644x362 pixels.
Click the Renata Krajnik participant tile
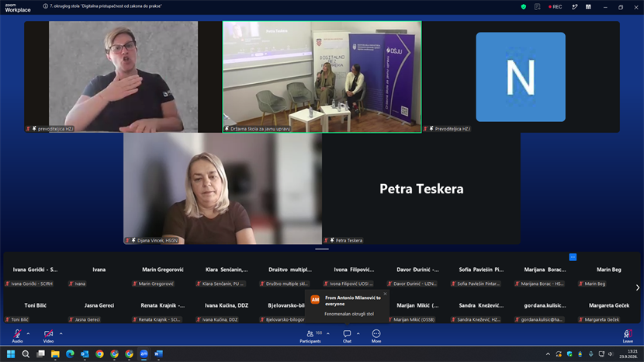pos(163,307)
